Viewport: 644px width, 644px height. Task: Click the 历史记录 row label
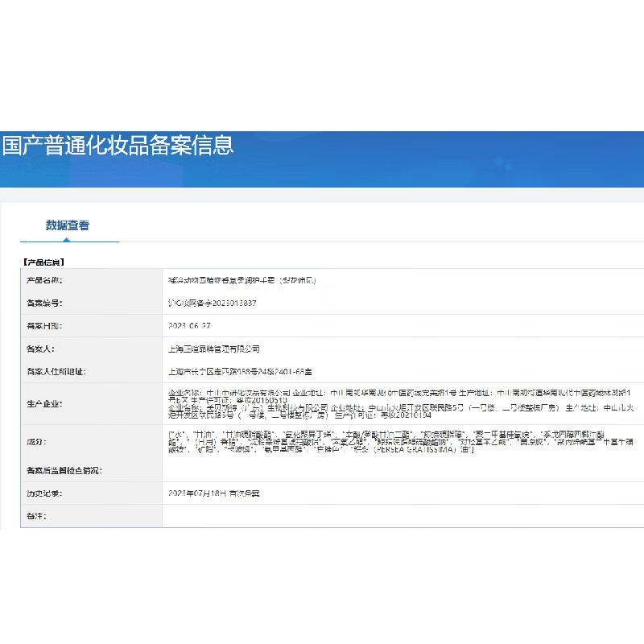(x=44, y=492)
